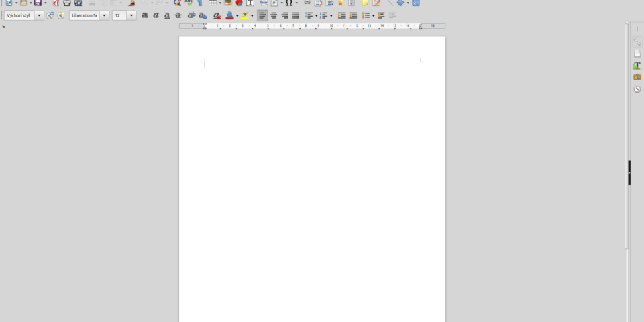The width and height of the screenshot is (644, 322).
Task: Apply the yellow highlighting color
Action: tap(245, 15)
